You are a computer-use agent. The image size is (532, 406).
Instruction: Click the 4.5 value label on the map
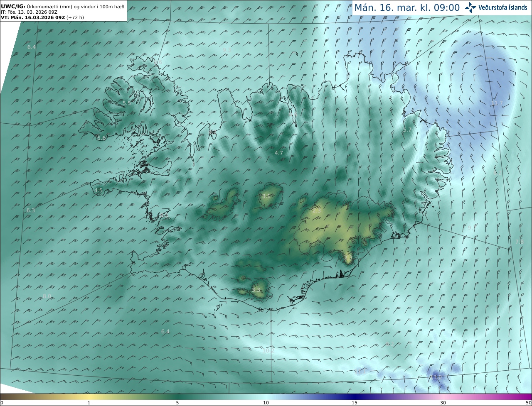(x=99, y=191)
